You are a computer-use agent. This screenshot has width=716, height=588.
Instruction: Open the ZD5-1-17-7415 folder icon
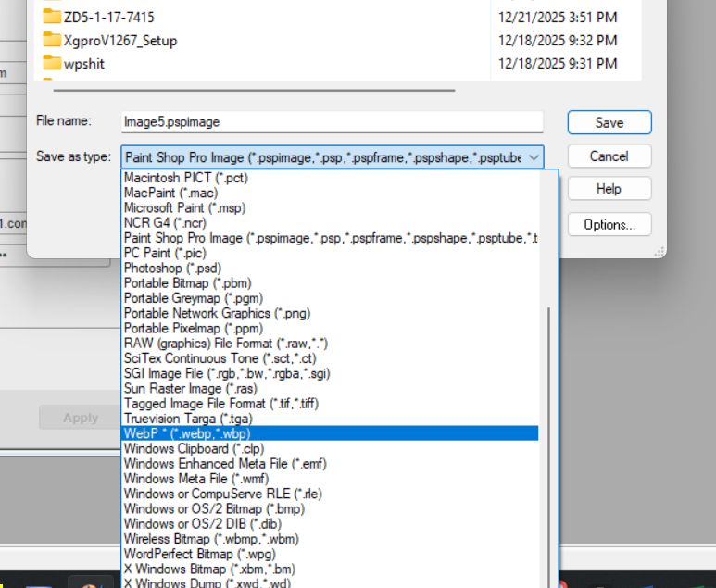52,17
